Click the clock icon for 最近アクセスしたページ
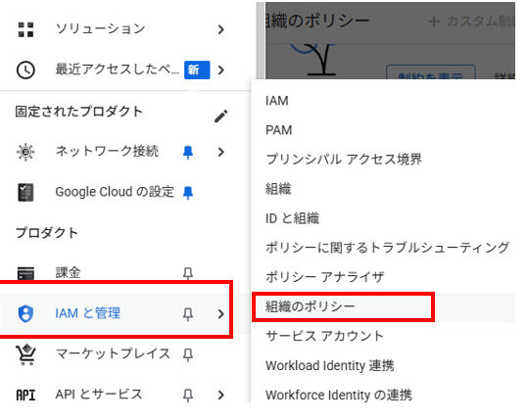 (25, 70)
